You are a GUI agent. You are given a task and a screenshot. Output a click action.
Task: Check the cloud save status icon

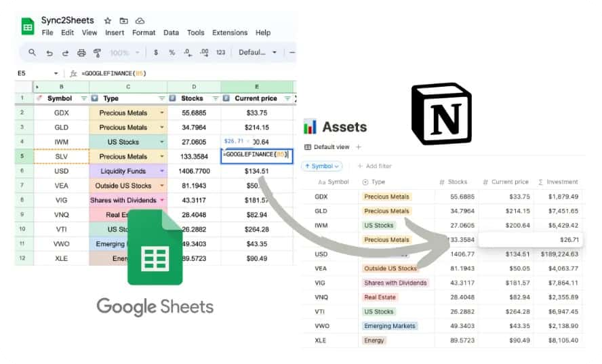[140, 21]
